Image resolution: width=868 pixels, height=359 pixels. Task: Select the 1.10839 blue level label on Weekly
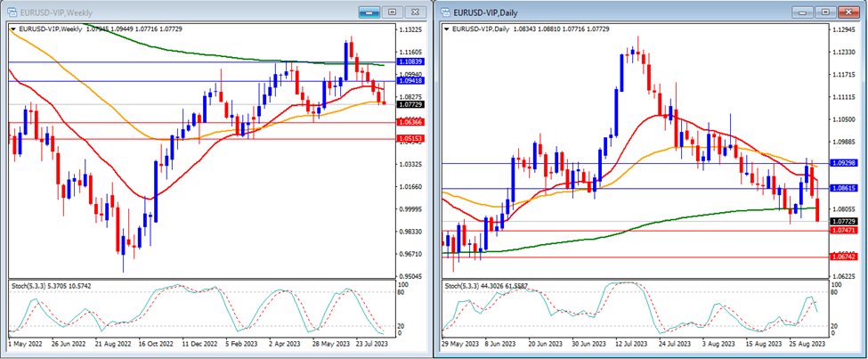(410, 62)
